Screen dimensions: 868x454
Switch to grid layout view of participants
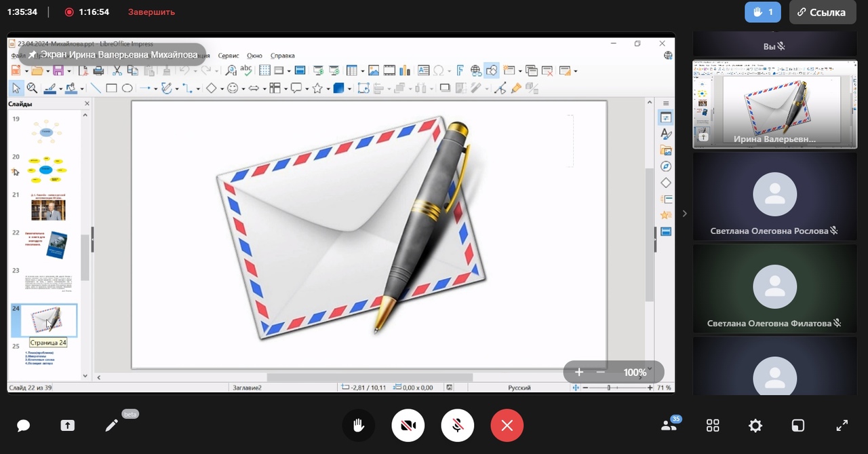tap(713, 425)
